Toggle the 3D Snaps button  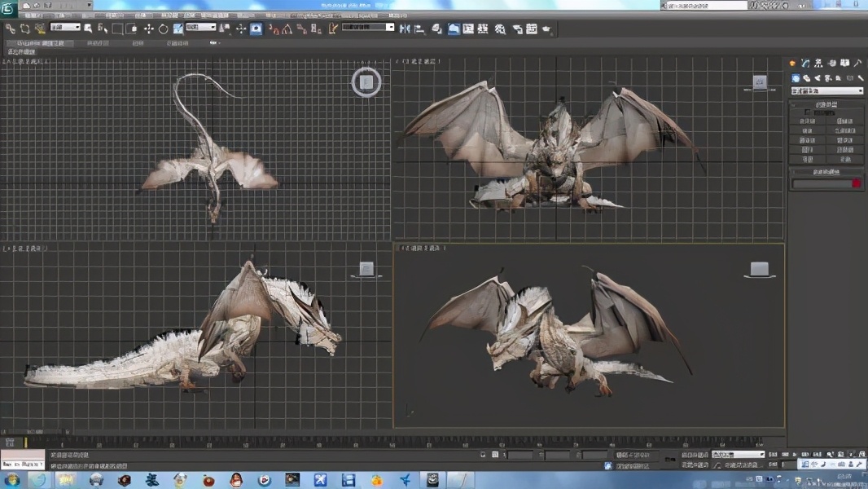tap(274, 29)
